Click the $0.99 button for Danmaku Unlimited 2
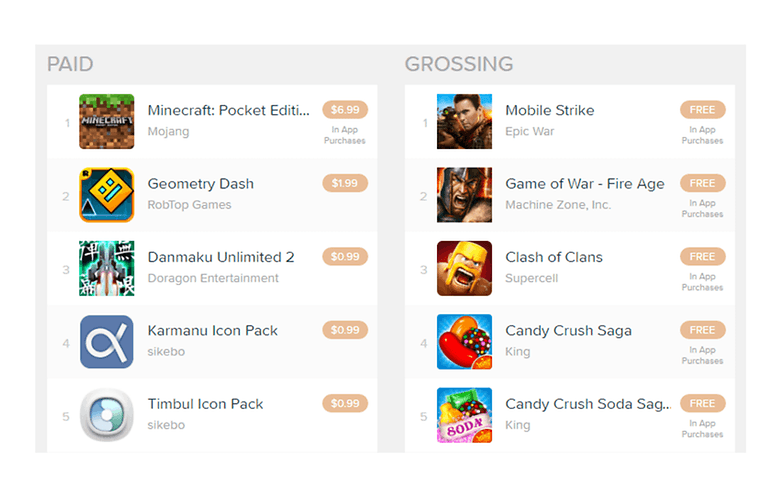 pos(345,256)
